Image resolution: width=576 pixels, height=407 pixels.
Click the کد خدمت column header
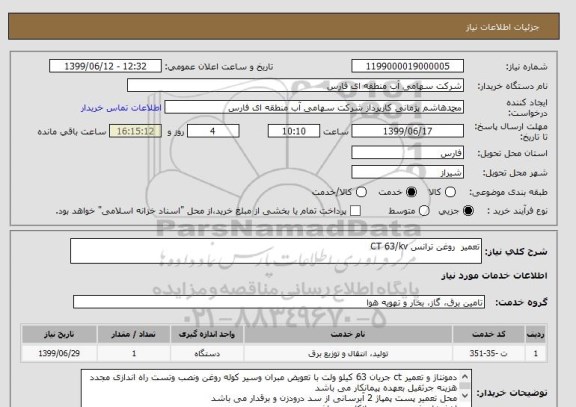click(x=489, y=334)
